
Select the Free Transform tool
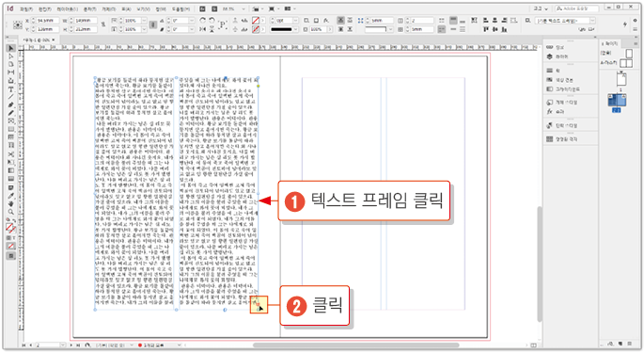pos(11,163)
